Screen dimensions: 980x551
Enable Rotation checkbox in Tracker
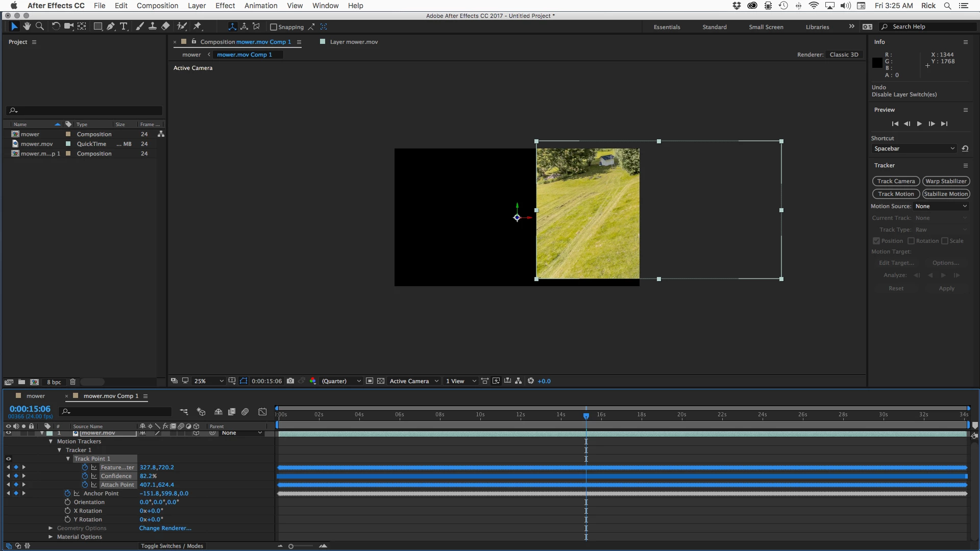(911, 241)
